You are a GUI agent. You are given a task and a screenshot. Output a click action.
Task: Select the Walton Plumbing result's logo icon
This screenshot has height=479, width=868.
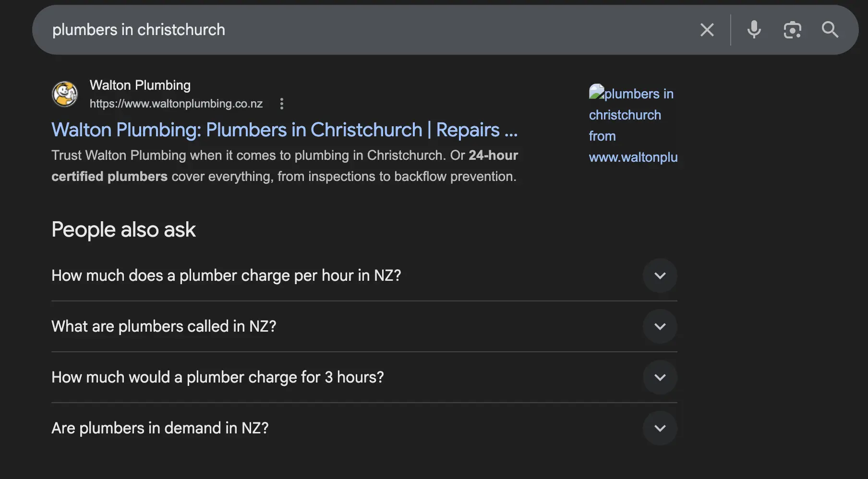click(x=64, y=94)
